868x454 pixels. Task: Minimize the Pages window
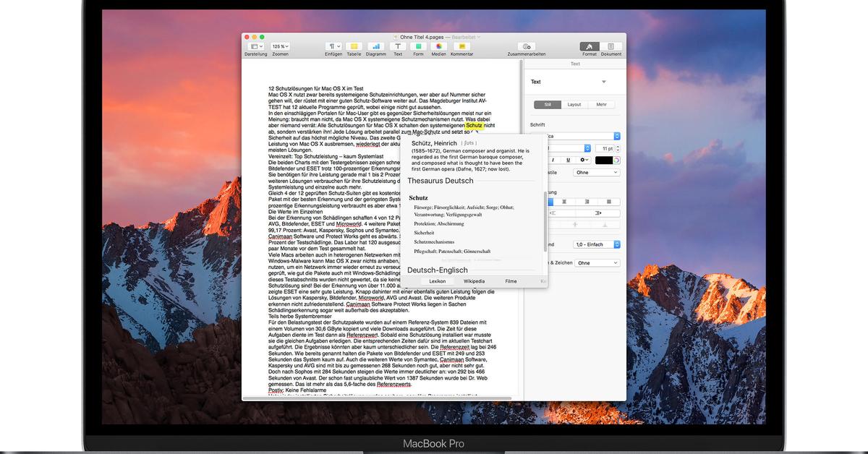tap(255, 37)
